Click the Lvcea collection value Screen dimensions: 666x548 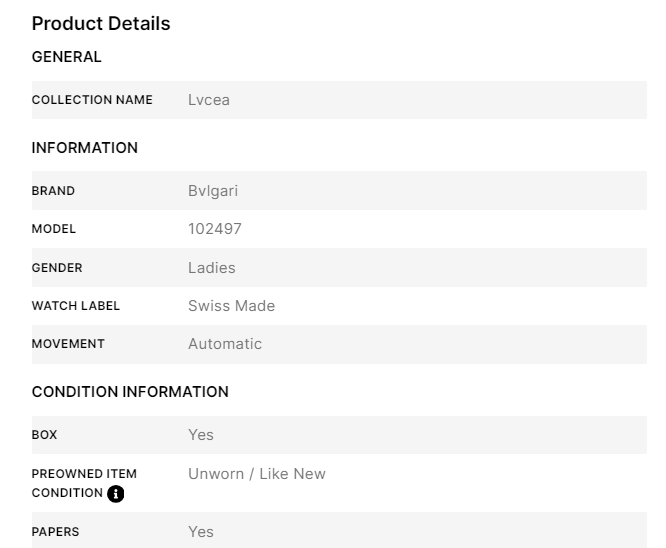point(209,100)
